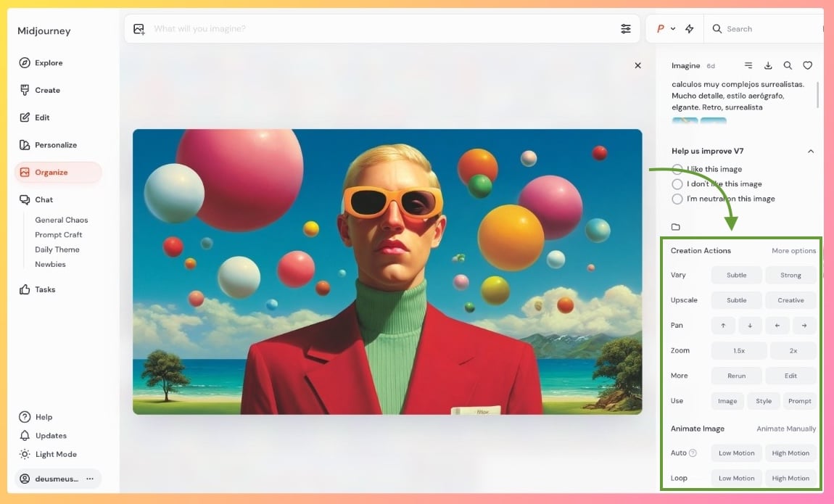Click the settings sliders icon in prompt bar

(x=625, y=29)
